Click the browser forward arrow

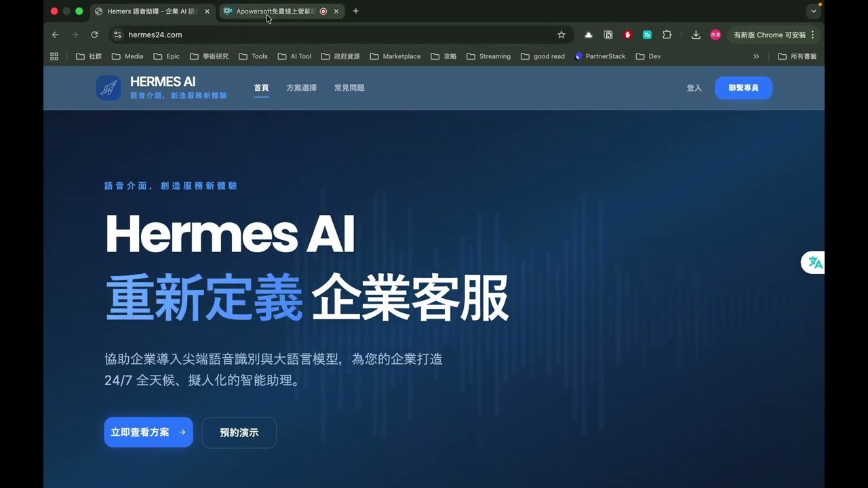coord(75,35)
